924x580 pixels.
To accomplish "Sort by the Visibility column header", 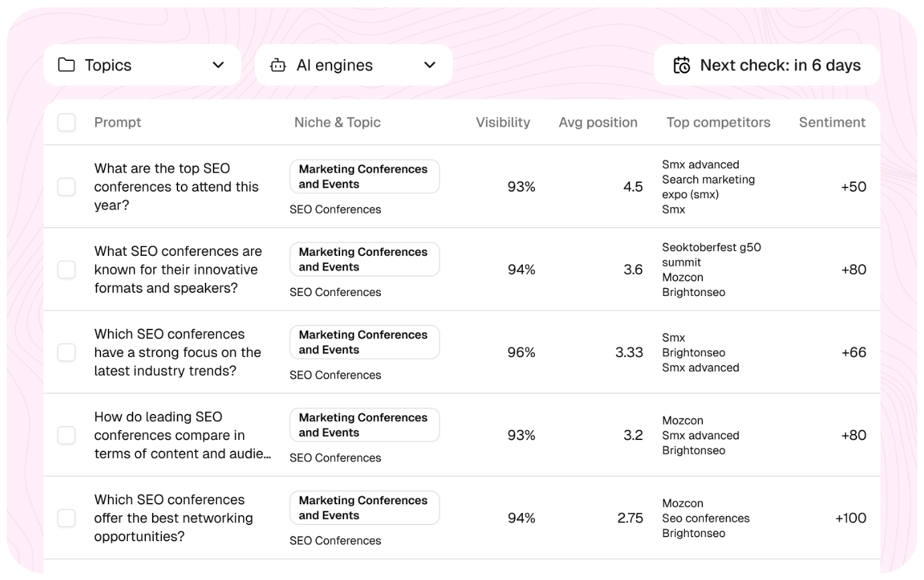I will click(503, 123).
